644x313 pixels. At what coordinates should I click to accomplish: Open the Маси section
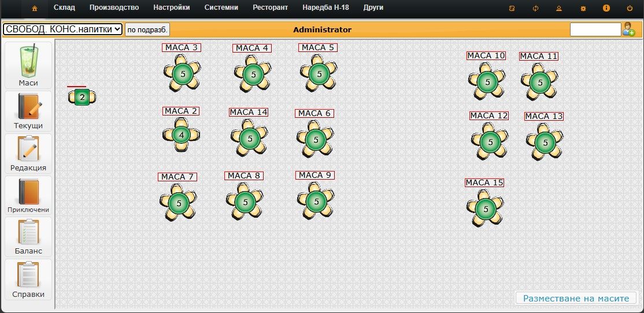pos(28,65)
